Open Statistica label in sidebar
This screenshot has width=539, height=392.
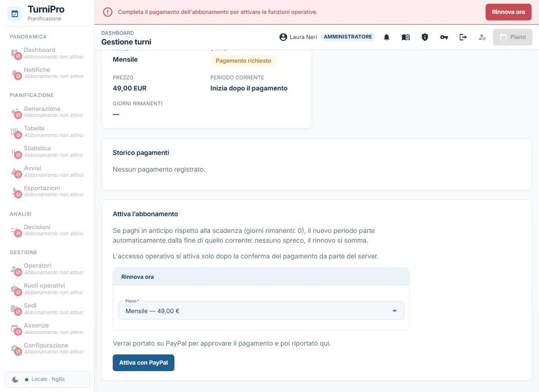click(37, 148)
